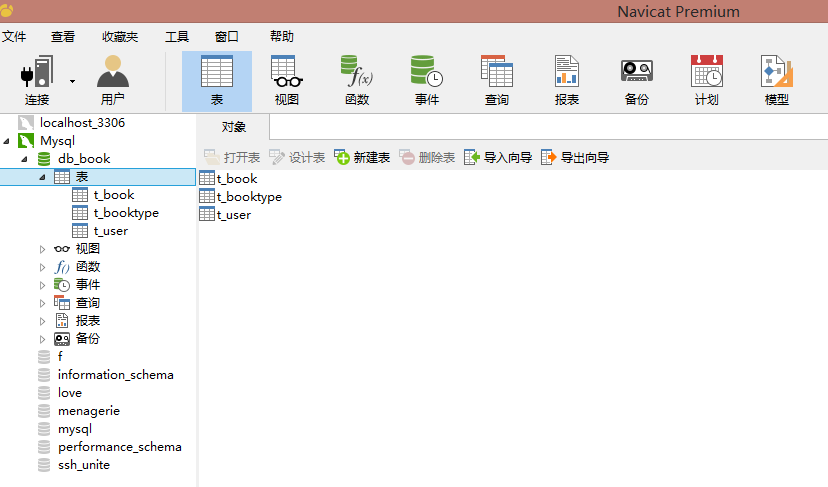
Task: Select the Mysql connection in tree
Action: [57, 141]
